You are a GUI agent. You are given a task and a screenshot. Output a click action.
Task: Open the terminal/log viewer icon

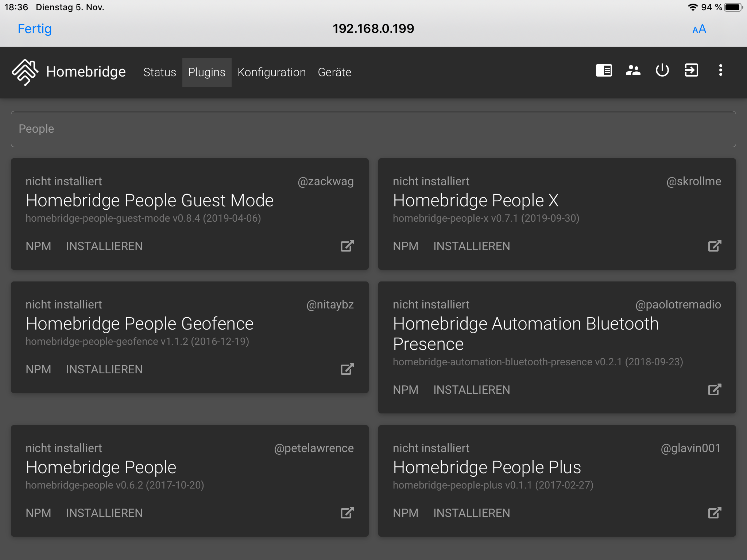(604, 70)
